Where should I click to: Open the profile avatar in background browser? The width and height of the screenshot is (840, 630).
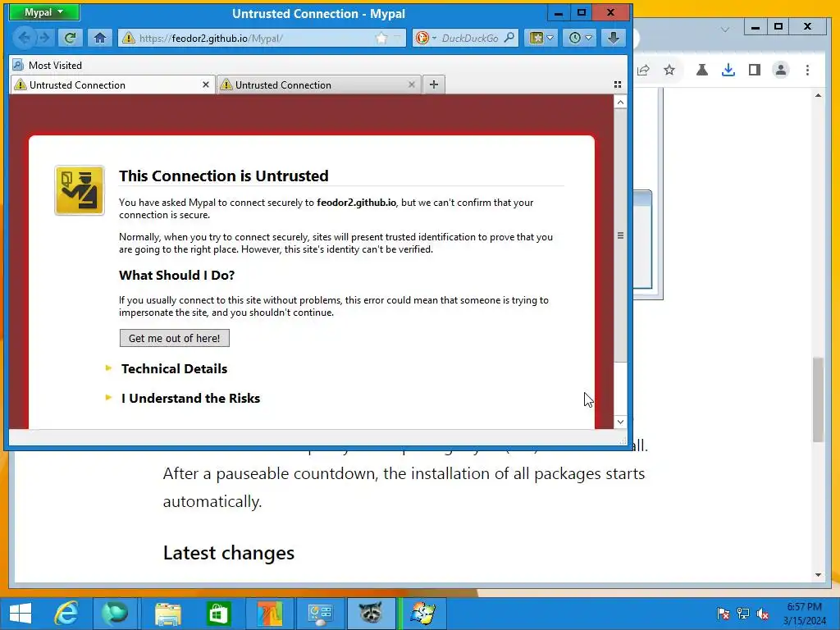tap(781, 70)
